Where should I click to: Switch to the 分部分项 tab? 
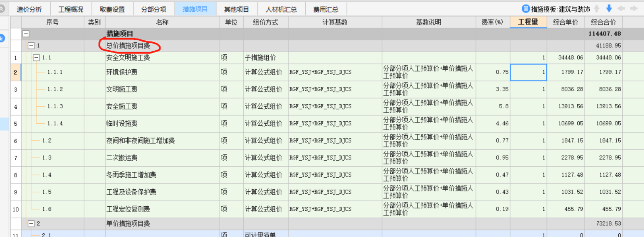(154, 9)
